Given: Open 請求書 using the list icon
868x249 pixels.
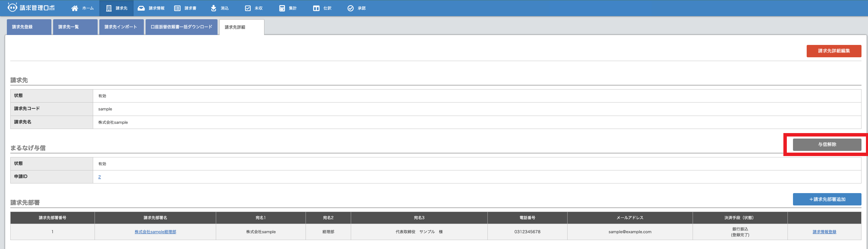Looking at the screenshot, I should click(177, 8).
